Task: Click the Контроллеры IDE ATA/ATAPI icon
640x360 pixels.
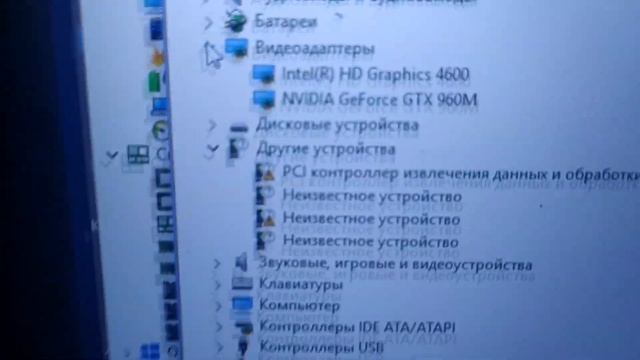Action: point(244,327)
